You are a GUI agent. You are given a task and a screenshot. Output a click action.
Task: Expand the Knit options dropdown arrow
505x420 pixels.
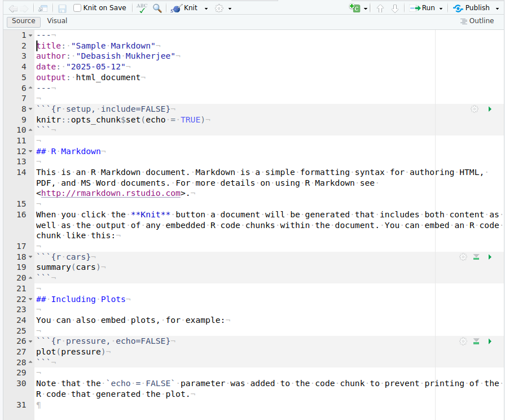tap(206, 8)
